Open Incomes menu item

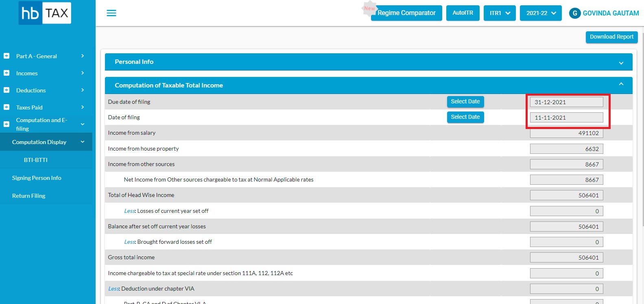click(27, 73)
